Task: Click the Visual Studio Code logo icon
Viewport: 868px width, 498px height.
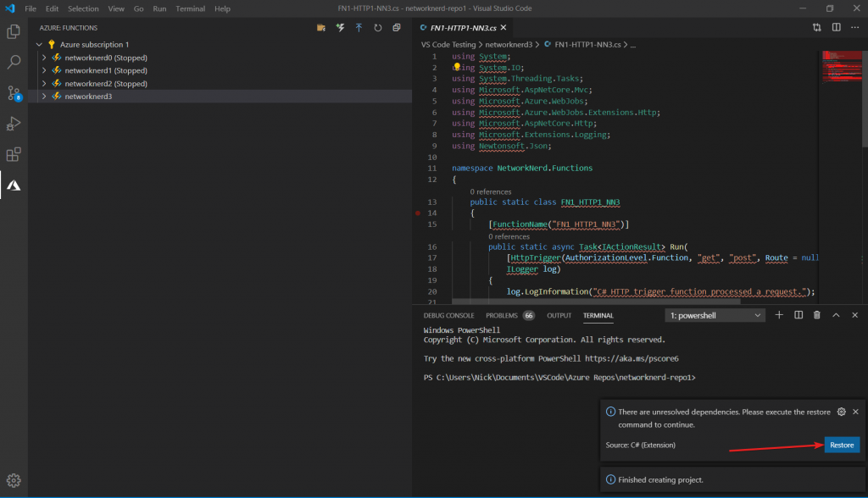Action: tap(10, 8)
